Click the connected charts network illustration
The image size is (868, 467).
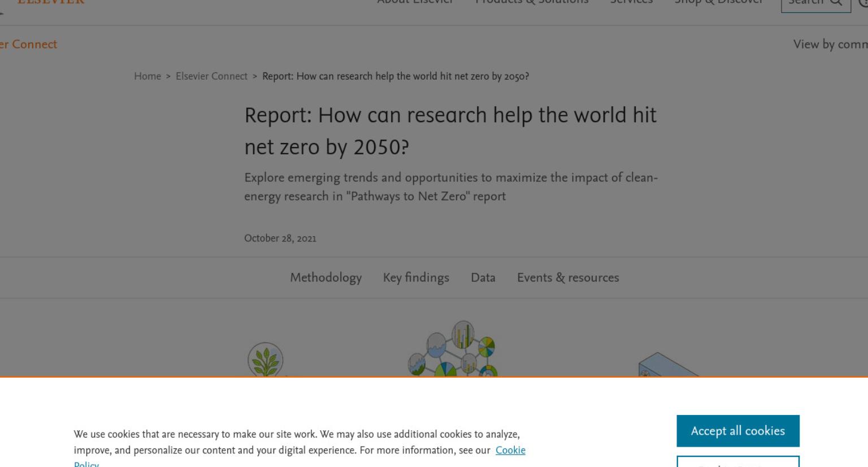(x=453, y=349)
